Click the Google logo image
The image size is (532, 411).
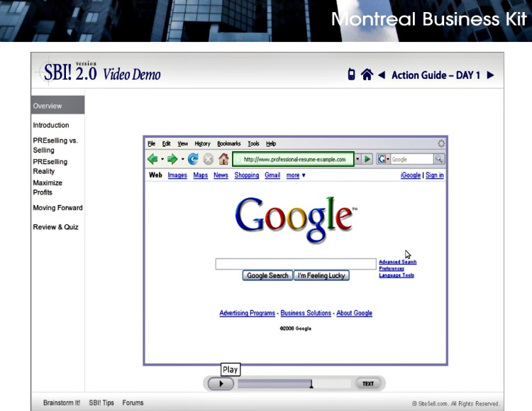coord(296,219)
